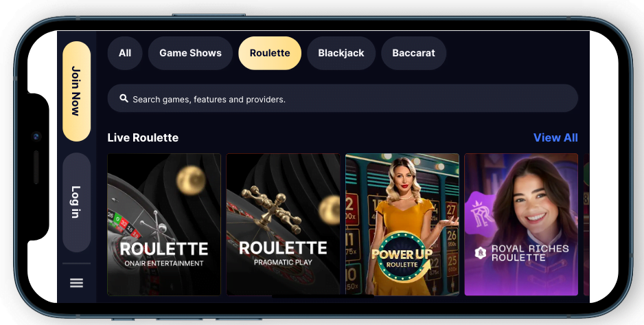Image resolution: width=644 pixels, height=325 pixels.
Task: Click the small hexagon icon beside Royal Riches
Action: point(480,253)
